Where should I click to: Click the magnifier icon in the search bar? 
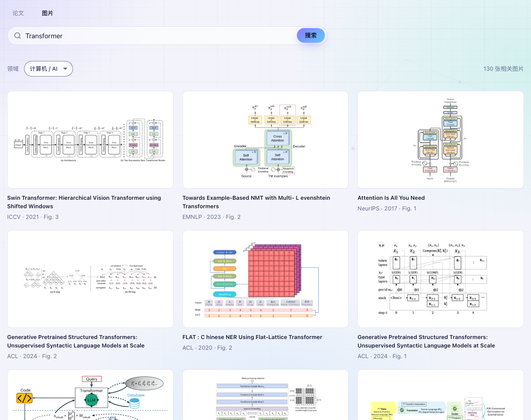(x=18, y=36)
